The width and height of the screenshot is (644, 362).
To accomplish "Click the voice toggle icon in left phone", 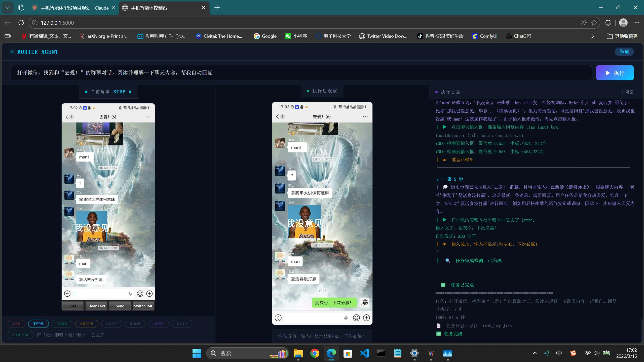I will (x=67, y=294).
